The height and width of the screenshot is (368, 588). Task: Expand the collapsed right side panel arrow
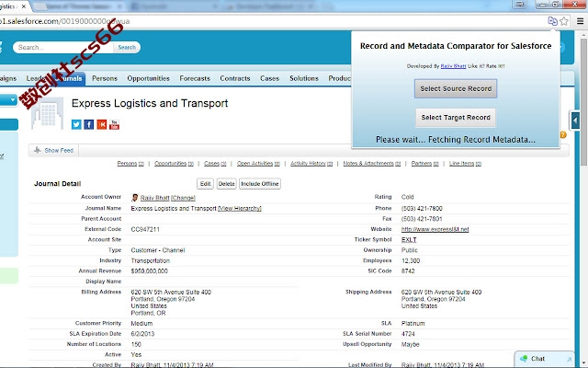point(574,121)
